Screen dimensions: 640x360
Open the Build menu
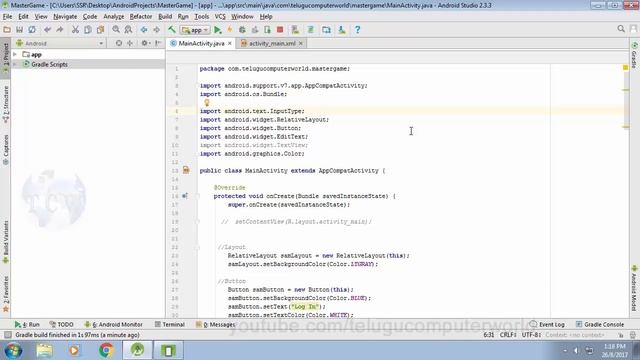pyautogui.click(x=165, y=17)
